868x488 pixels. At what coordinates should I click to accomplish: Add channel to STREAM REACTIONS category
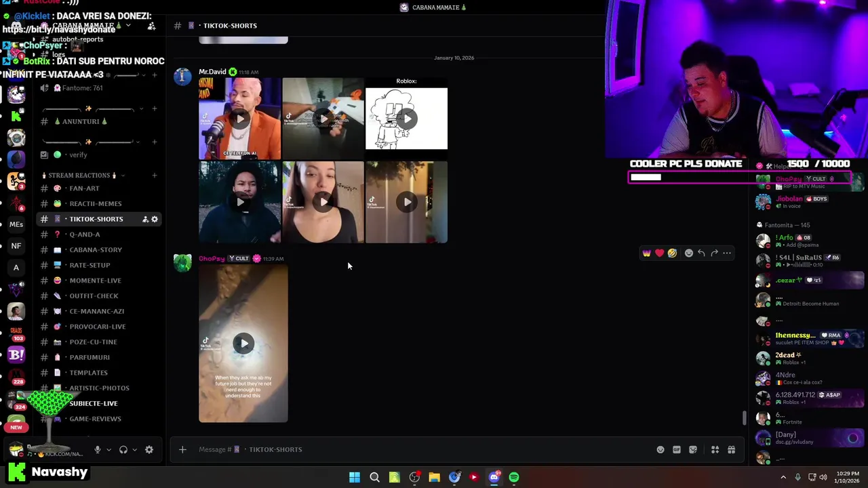click(x=154, y=176)
